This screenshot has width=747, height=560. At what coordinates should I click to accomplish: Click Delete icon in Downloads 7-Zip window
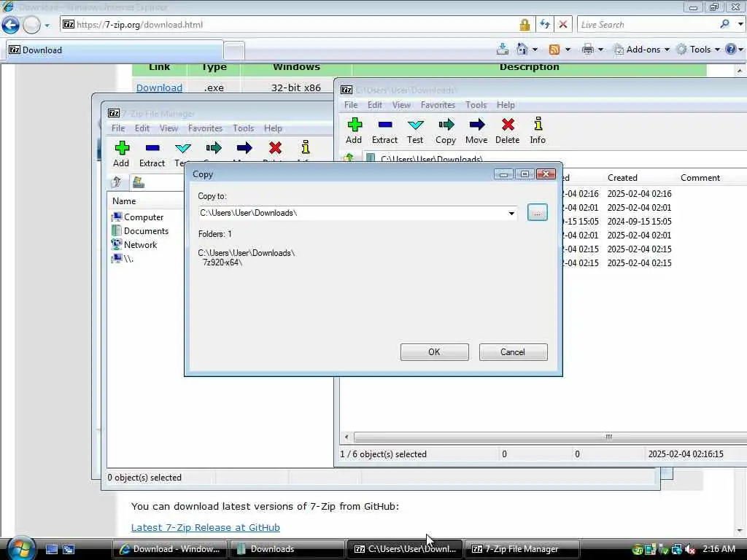[508, 125]
